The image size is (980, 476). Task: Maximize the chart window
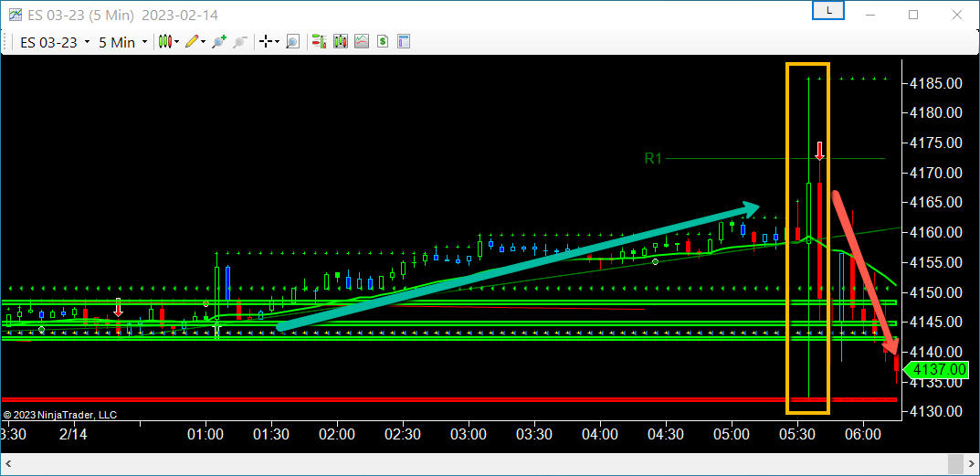913,15
